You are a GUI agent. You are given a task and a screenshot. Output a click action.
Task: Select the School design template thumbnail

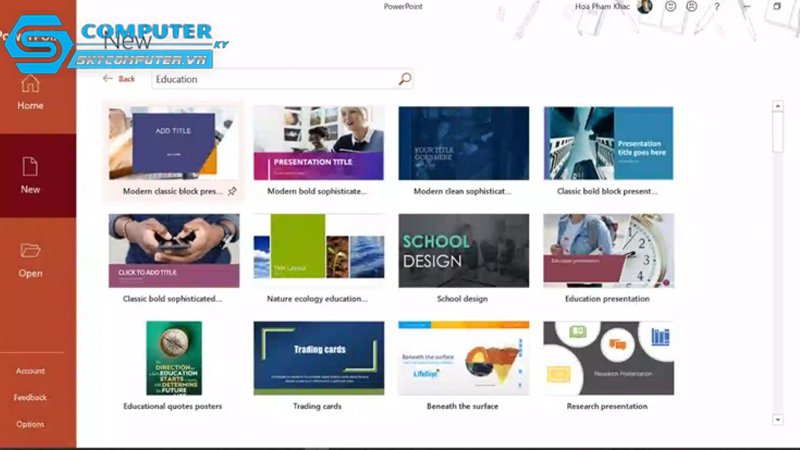[x=463, y=251]
